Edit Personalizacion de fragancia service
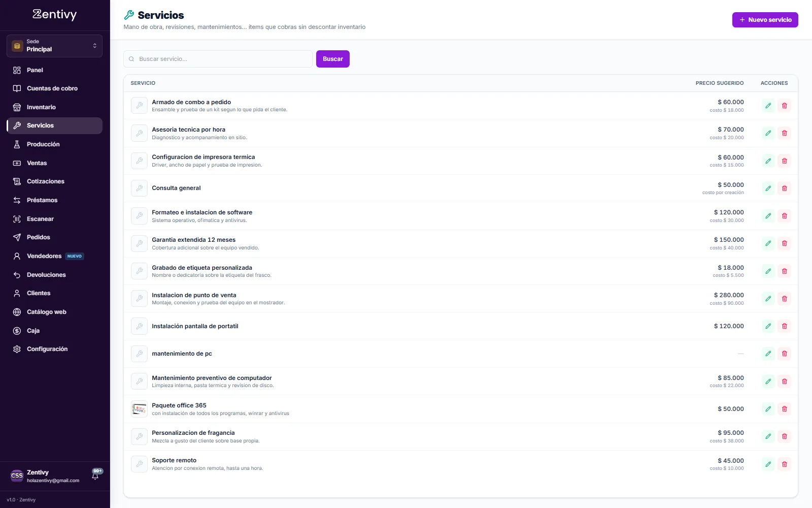The width and height of the screenshot is (812, 508). [768, 436]
